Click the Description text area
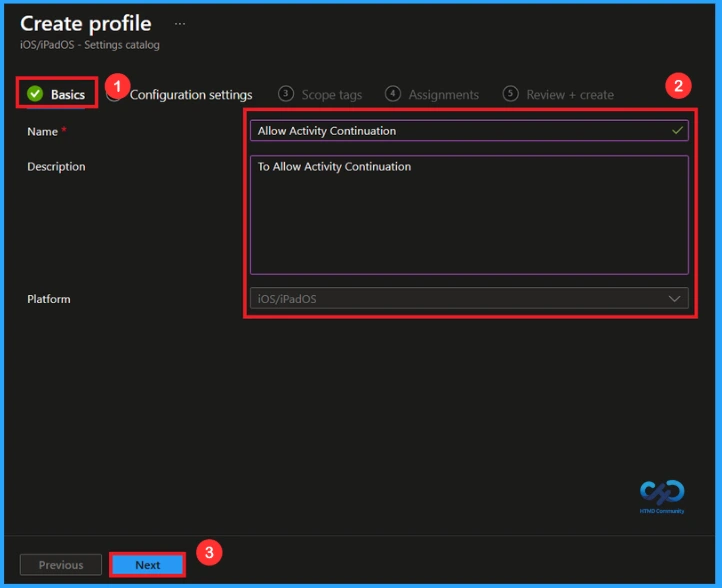Image resolution: width=722 pixels, height=588 pixels. click(469, 215)
